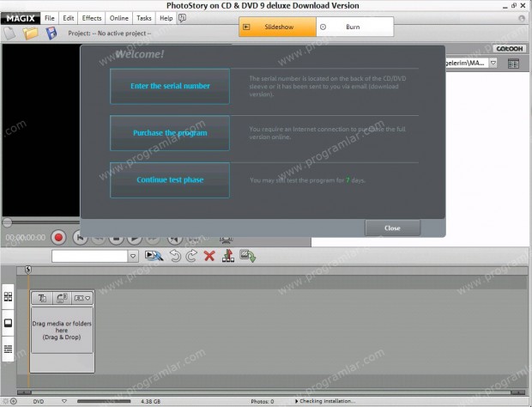Click Enter the serial number button
532x407 pixels.
coord(170,86)
